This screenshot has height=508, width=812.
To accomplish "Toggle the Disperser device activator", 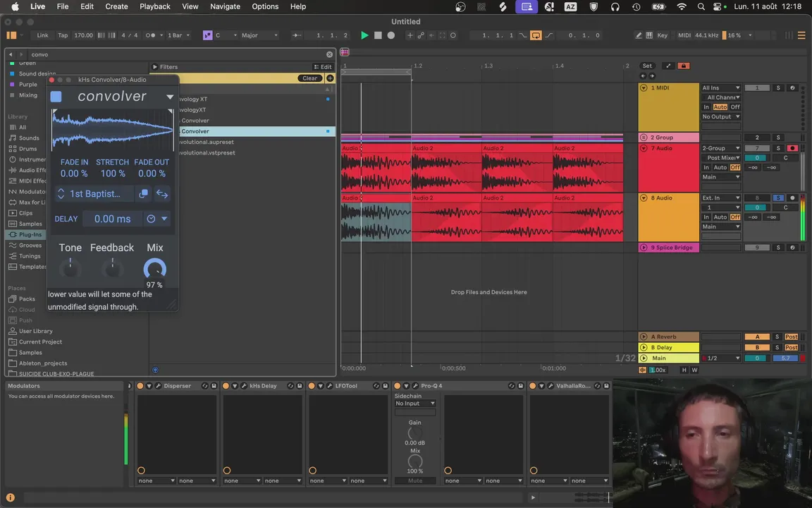I will (x=140, y=386).
